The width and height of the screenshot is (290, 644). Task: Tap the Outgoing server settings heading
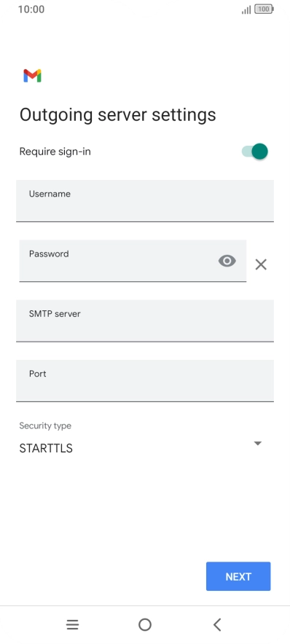tap(118, 114)
